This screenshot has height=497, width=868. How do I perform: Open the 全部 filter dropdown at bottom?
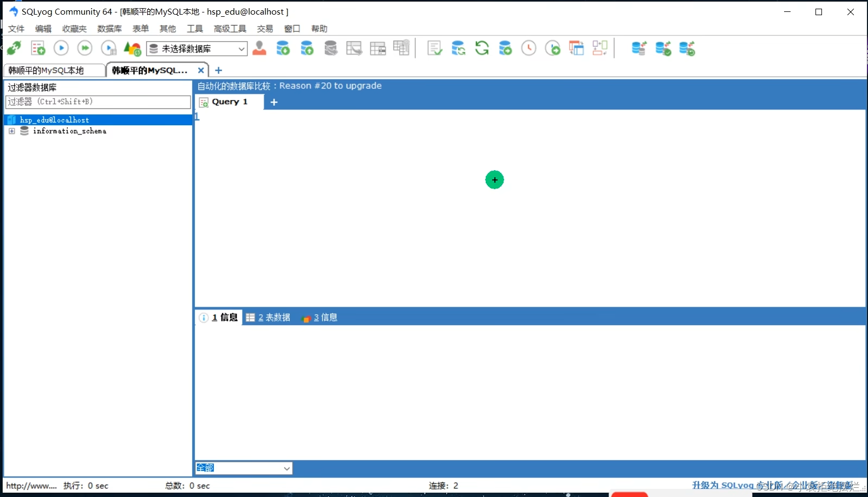244,468
